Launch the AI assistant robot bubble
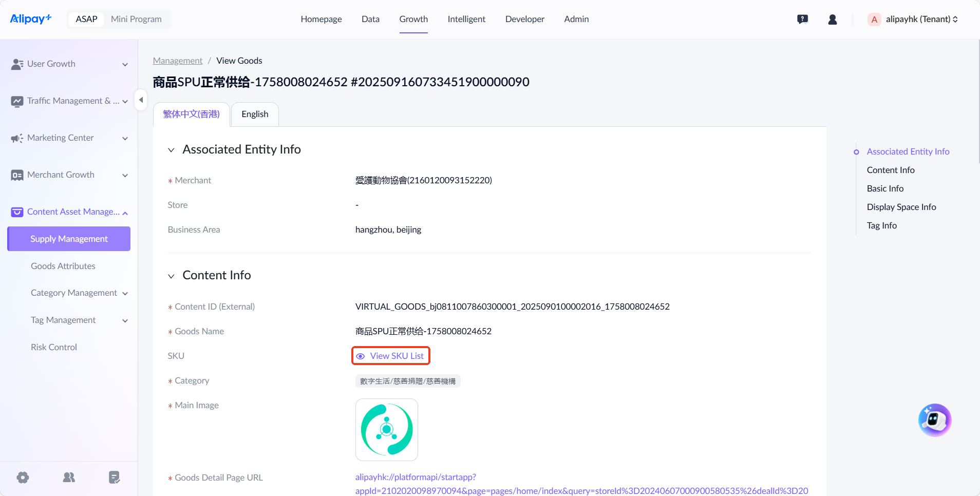This screenshot has width=980, height=496. [x=934, y=420]
